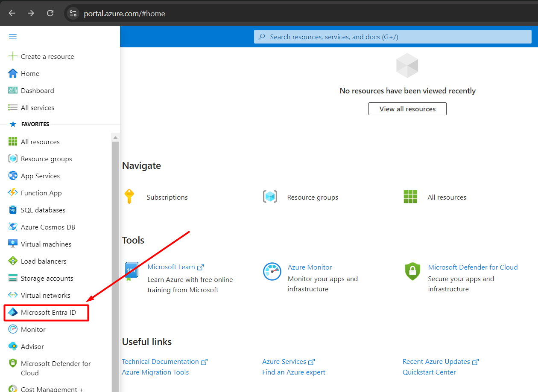Viewport: 538px width, 392px height.
Task: Open the Quickstart Center link
Action: pyautogui.click(x=429, y=372)
